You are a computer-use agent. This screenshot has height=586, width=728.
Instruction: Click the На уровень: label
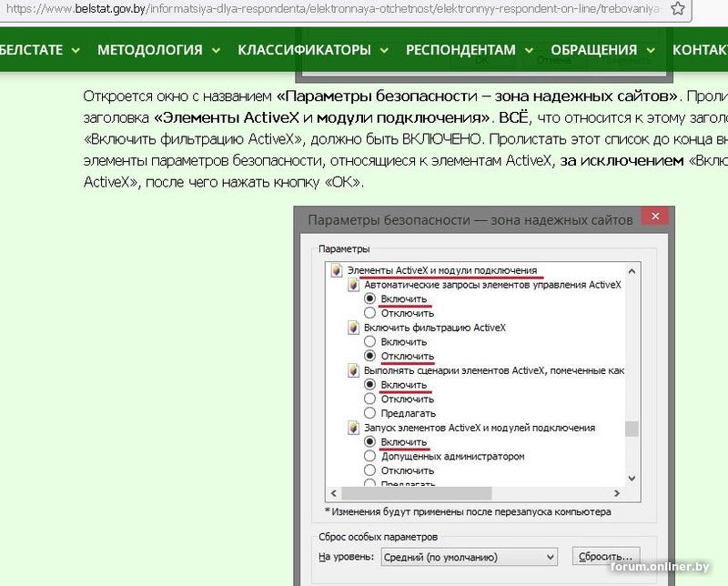[346, 556]
